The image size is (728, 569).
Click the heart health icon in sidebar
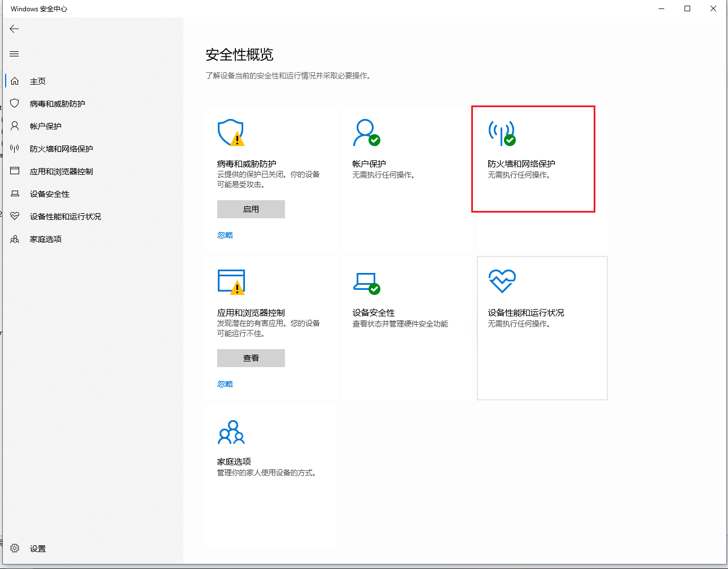[x=15, y=216]
